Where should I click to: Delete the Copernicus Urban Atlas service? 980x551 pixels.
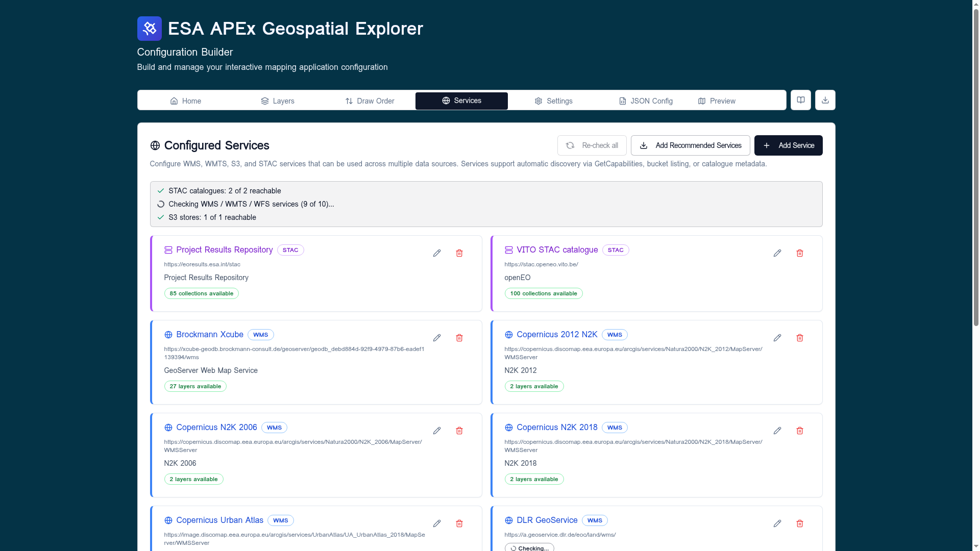click(459, 524)
